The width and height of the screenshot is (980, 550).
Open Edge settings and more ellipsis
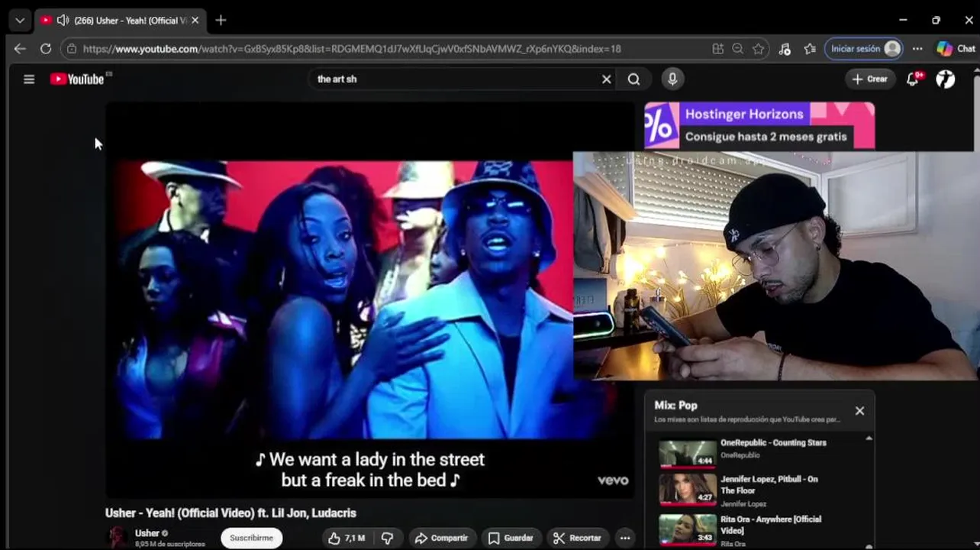(x=917, y=48)
